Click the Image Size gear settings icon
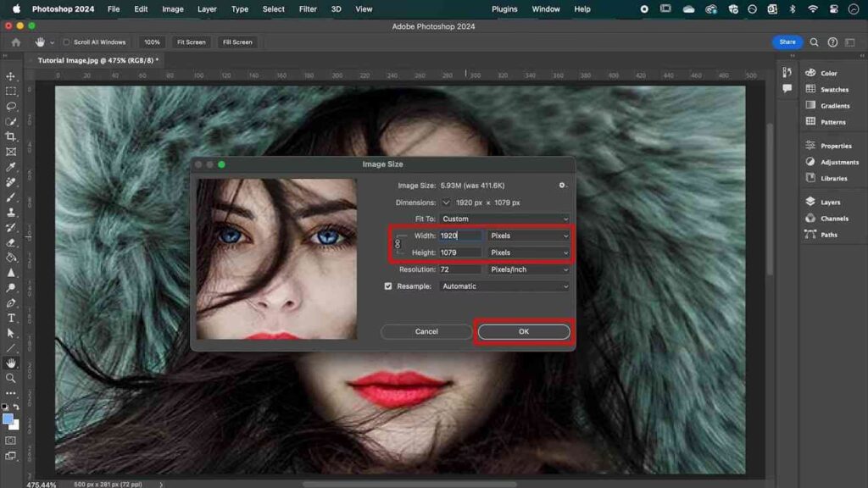This screenshot has height=488, width=868. click(561, 185)
